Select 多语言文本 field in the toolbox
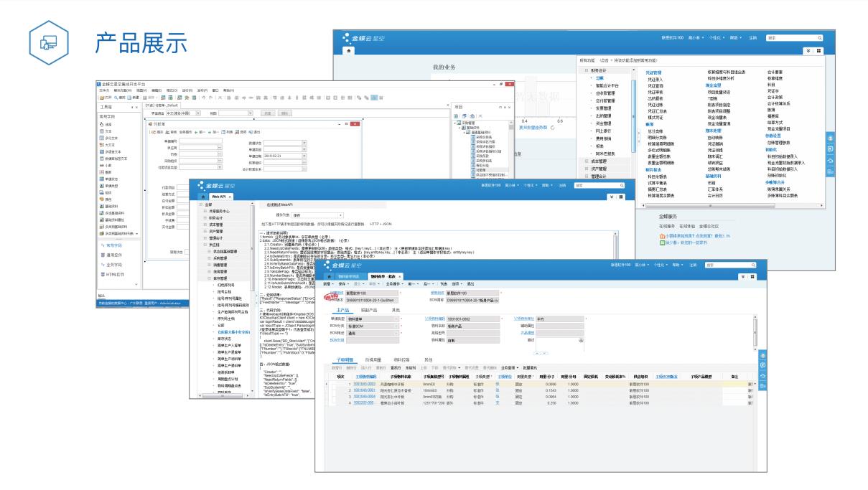 [115, 152]
